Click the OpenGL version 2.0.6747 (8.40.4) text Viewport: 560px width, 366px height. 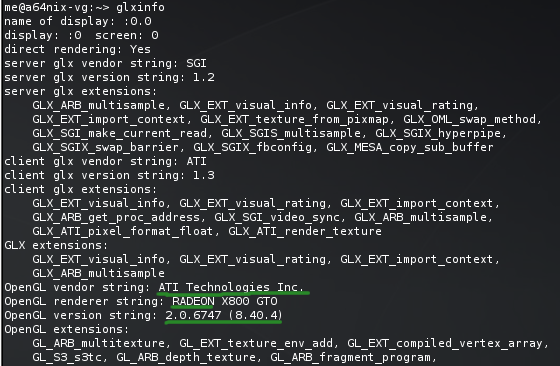pos(224,315)
